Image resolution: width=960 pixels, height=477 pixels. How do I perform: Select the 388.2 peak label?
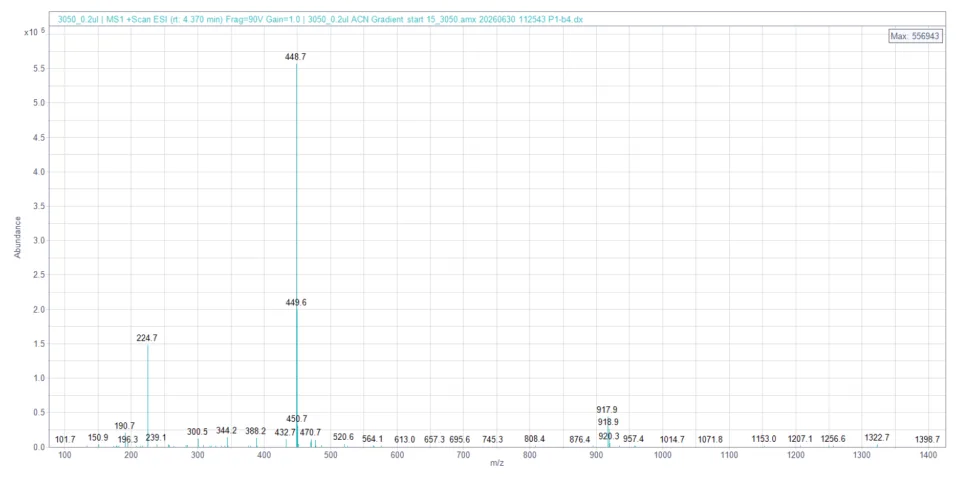(x=256, y=431)
